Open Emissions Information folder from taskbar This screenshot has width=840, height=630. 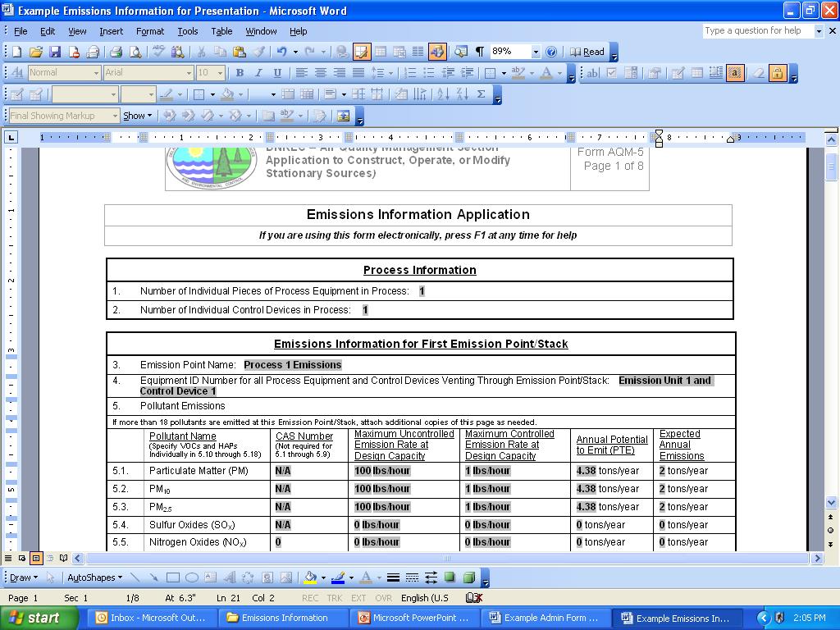[283, 619]
